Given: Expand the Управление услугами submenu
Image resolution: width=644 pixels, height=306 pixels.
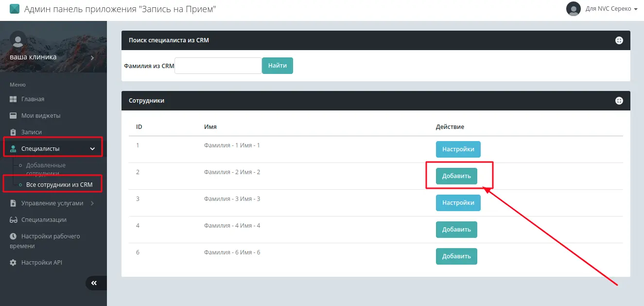Looking at the screenshot, I should pos(92,203).
